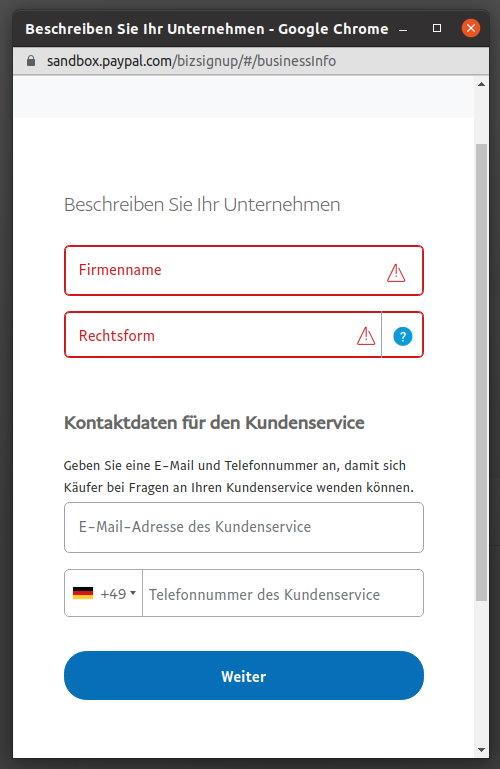Click the Rechtsform warning triangle icon
This screenshot has height=769, width=500.
pos(366,336)
